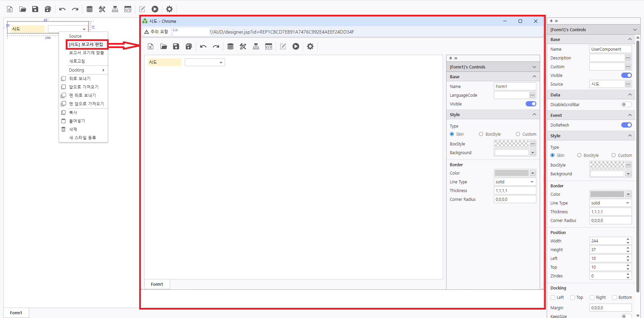Choose [시도] 보고서 편집 menu item
644x318 pixels.
coord(86,44)
